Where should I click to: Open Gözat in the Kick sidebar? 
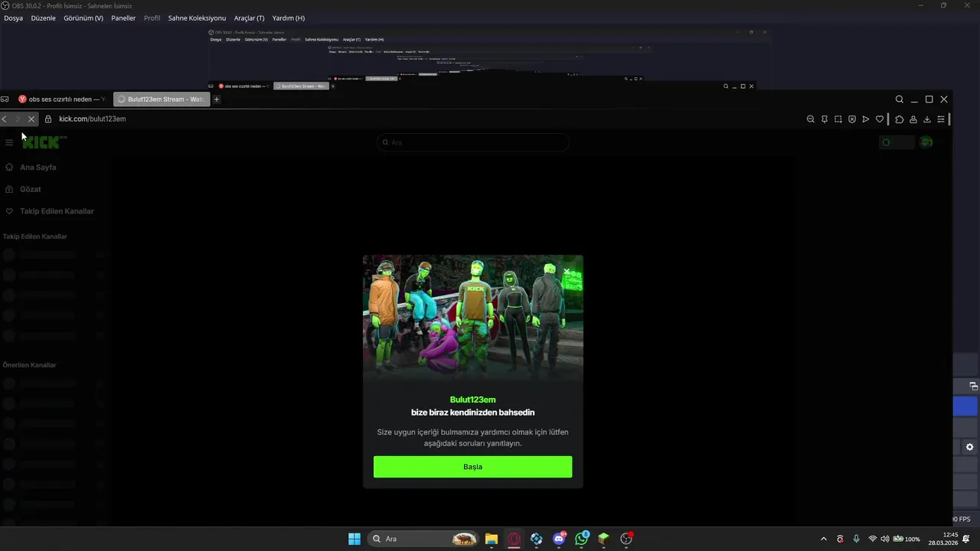coord(31,189)
